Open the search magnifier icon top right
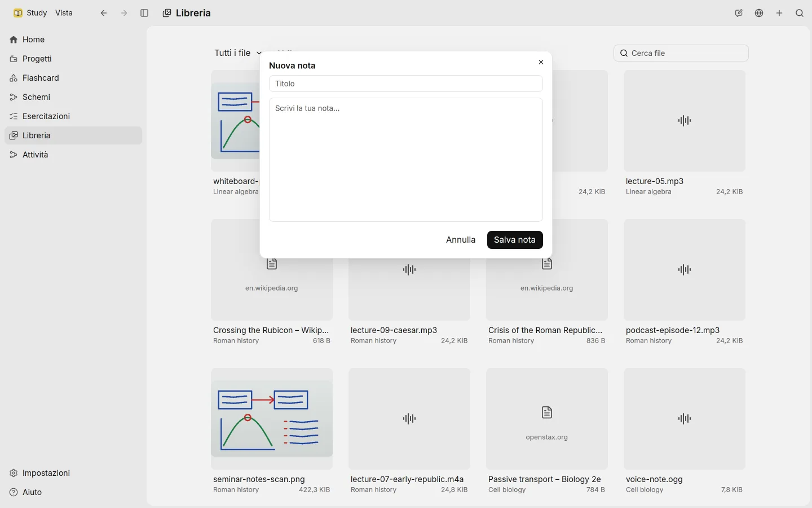This screenshot has width=812, height=508. pyautogui.click(x=800, y=13)
